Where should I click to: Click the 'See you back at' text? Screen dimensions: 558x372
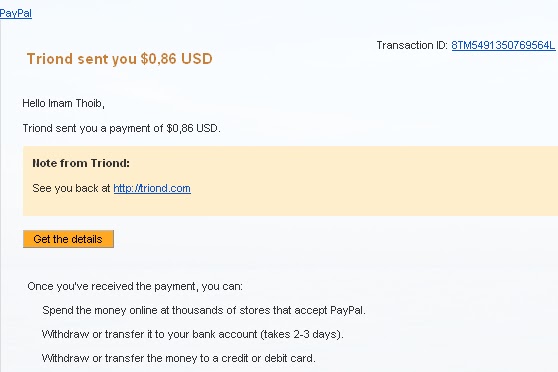71,188
